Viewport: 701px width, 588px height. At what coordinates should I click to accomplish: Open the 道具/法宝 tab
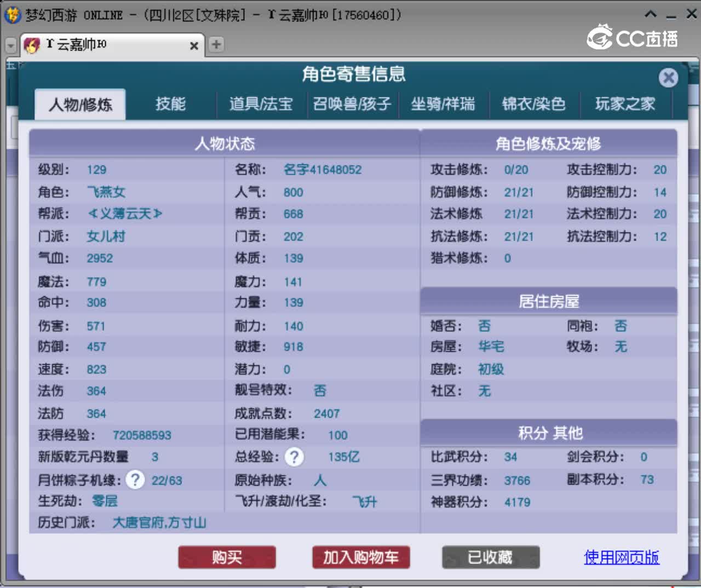click(x=261, y=104)
